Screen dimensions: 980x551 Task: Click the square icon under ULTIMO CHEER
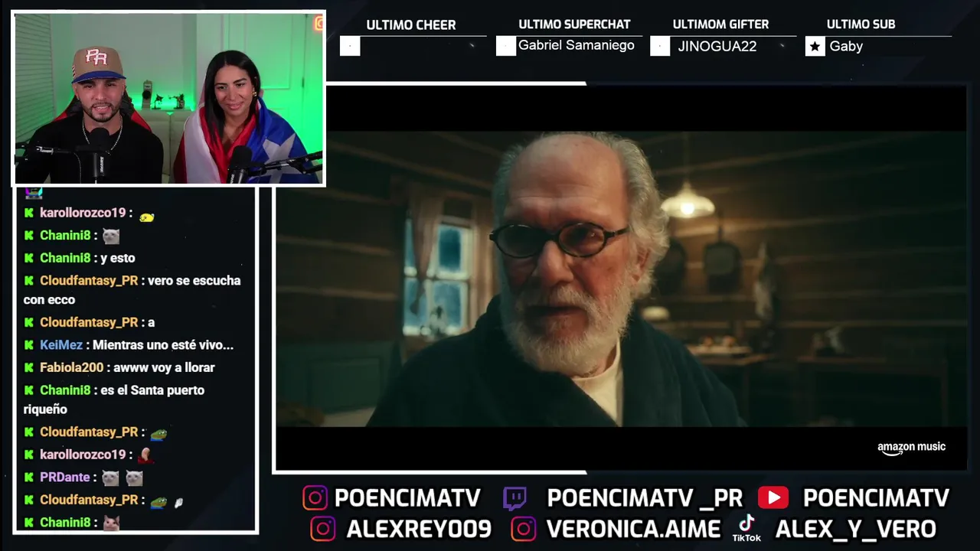[x=350, y=47]
